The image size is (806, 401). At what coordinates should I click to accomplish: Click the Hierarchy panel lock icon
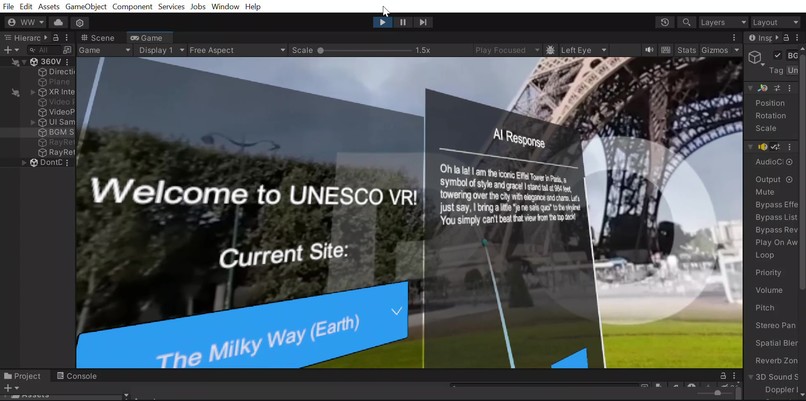click(56, 38)
